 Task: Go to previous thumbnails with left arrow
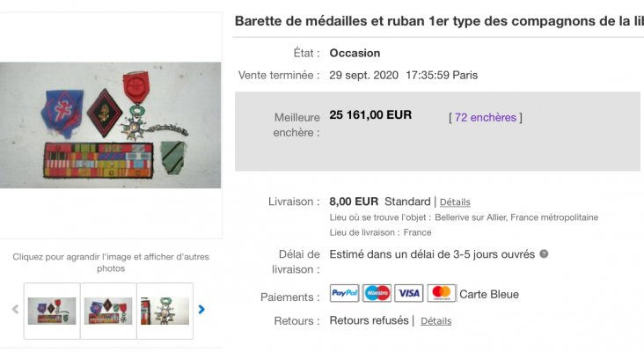[x=15, y=309]
